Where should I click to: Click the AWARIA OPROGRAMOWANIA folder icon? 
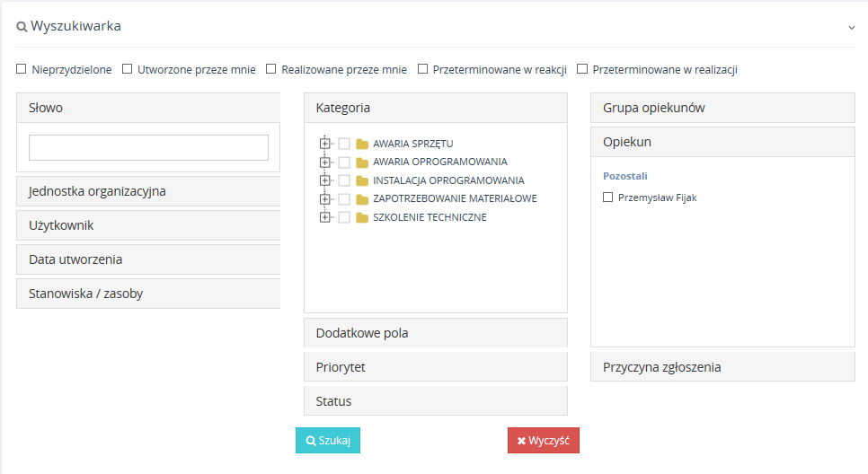pos(362,162)
